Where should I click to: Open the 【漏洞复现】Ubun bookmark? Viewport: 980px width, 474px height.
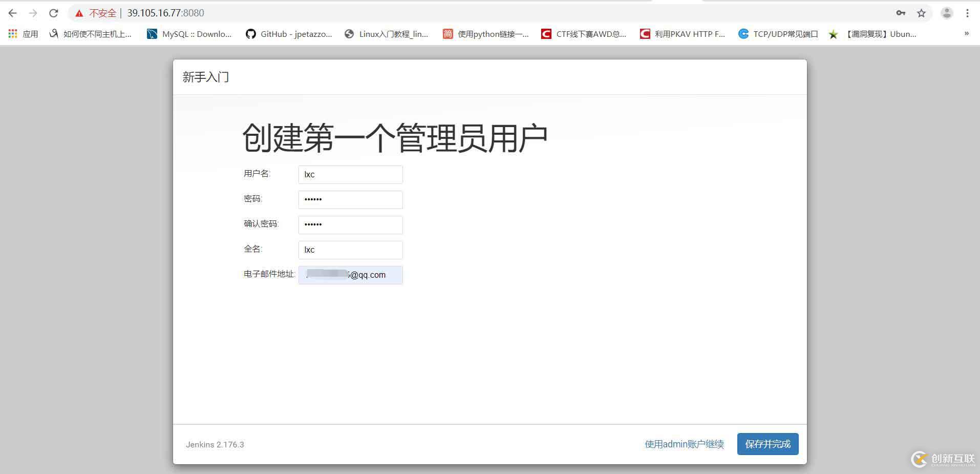[x=872, y=34]
